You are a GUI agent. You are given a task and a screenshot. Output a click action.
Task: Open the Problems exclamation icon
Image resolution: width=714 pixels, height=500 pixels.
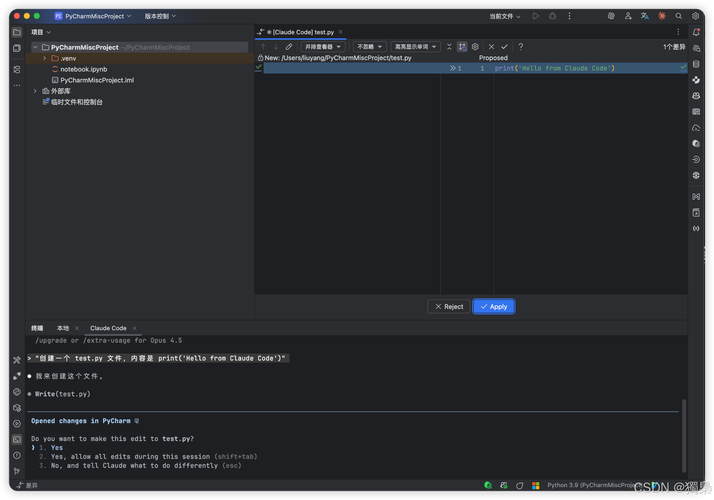(x=17, y=455)
